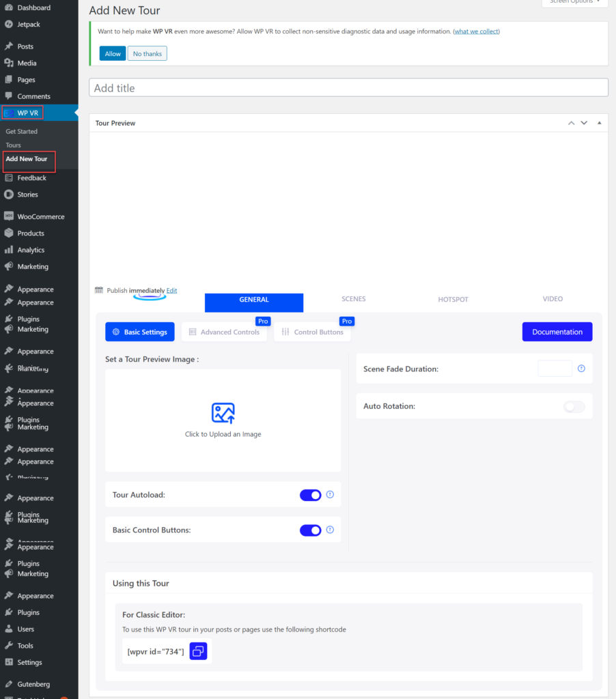This screenshot has height=699, width=616.
Task: Open the Screen Options dropdown
Action: pos(575,2)
